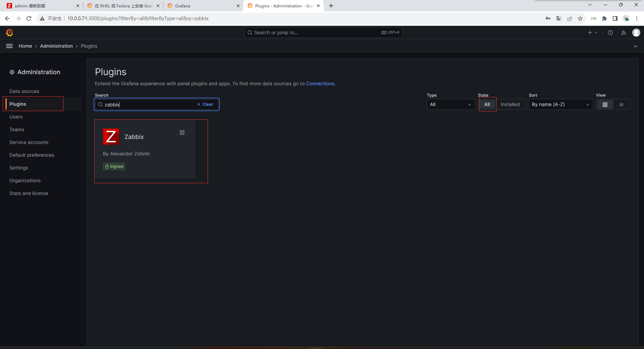Select the Installed state filter

click(x=510, y=104)
